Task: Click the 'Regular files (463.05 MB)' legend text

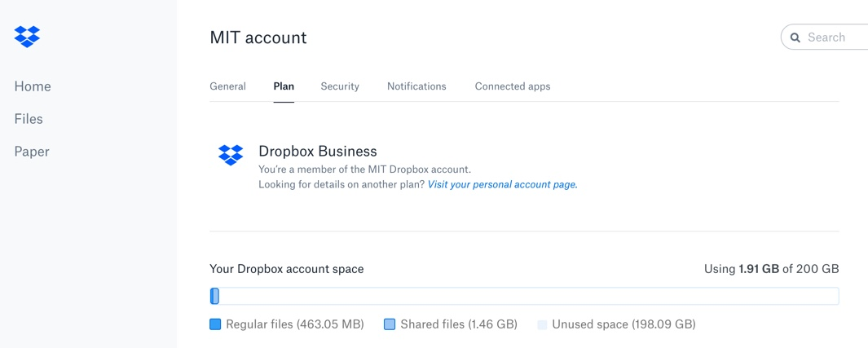Action: (295, 324)
